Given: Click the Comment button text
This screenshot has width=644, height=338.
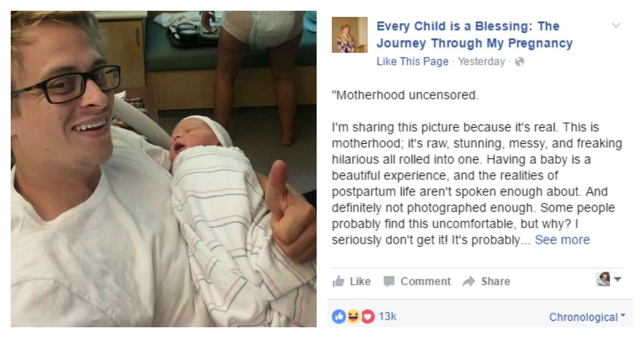Looking at the screenshot, I should point(426,282).
